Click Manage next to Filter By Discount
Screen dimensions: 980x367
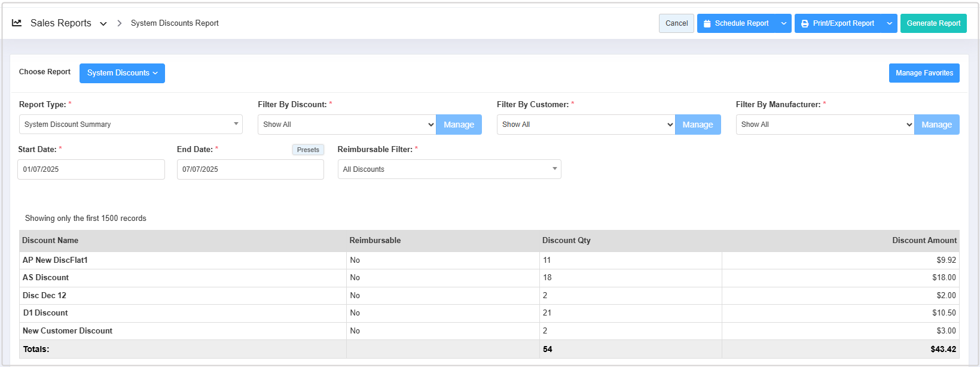[x=459, y=125]
